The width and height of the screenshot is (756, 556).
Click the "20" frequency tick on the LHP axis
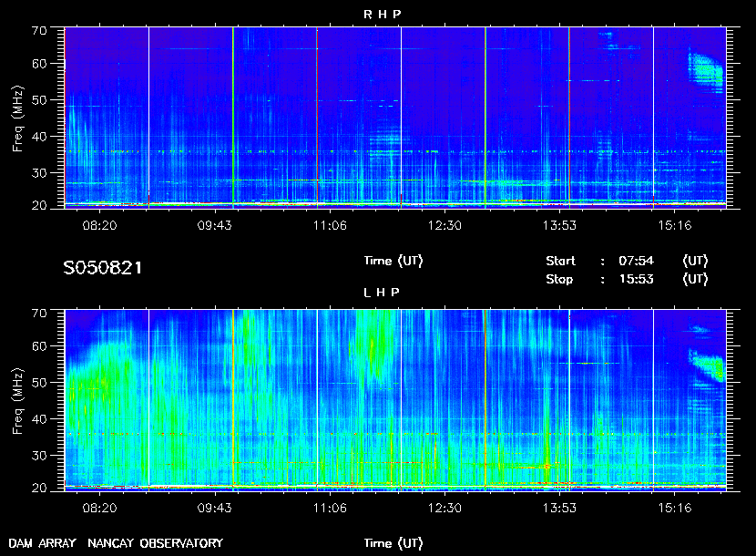pos(39,488)
